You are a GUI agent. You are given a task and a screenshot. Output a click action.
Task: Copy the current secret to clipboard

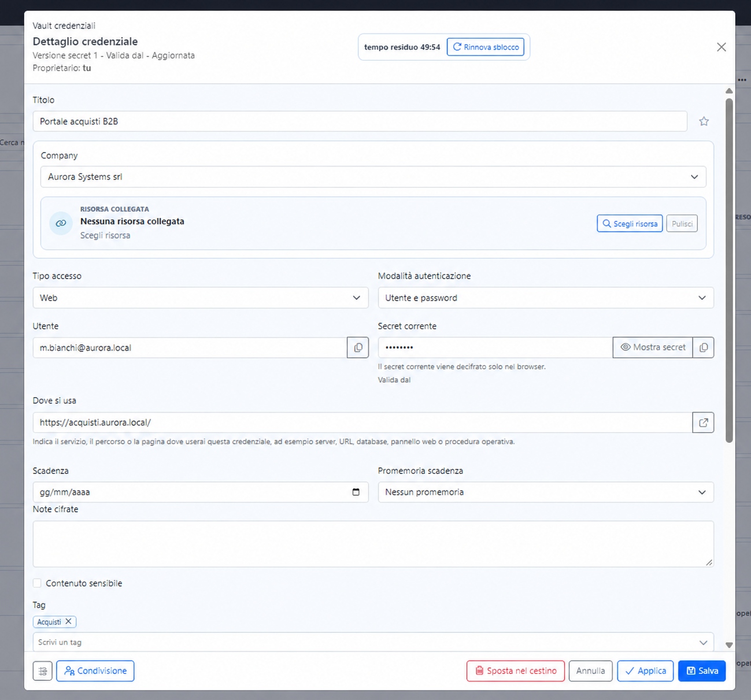[x=703, y=347]
